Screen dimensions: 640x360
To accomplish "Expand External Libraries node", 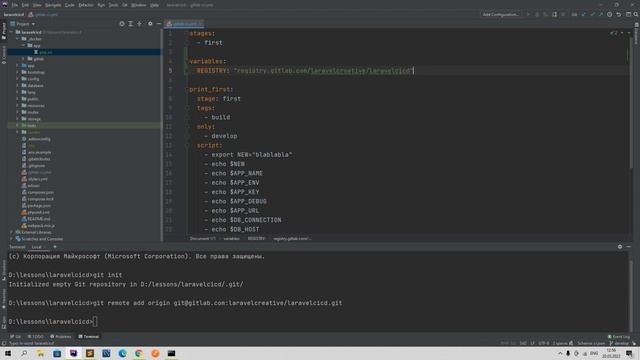I will tap(12, 232).
